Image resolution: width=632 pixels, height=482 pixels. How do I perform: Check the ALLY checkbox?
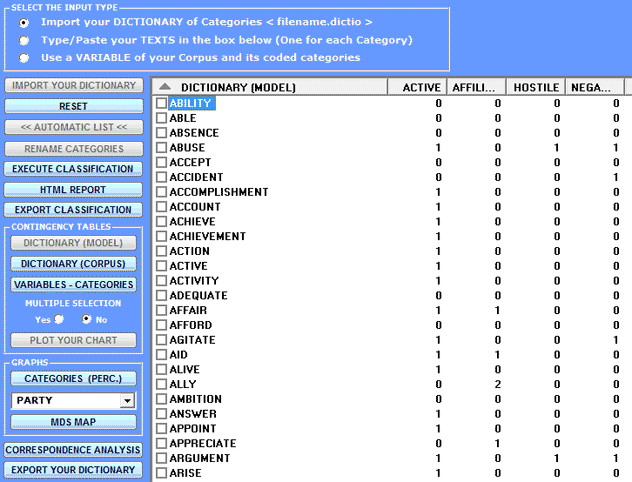click(x=162, y=384)
